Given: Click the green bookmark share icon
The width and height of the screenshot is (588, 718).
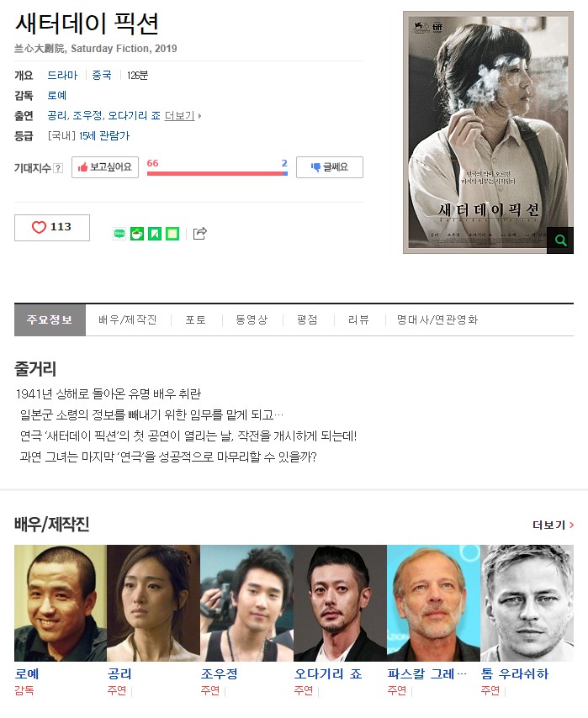Looking at the screenshot, I should point(155,234).
